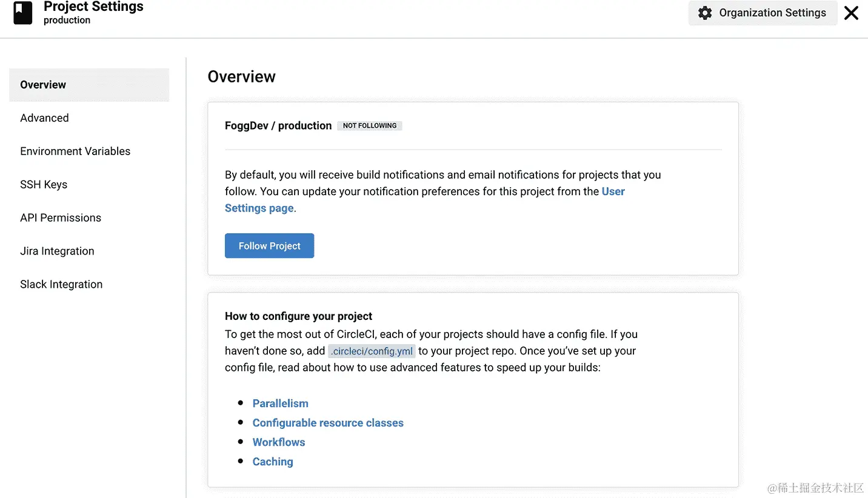Open the Advanced settings section
The width and height of the screenshot is (868, 498).
44,118
